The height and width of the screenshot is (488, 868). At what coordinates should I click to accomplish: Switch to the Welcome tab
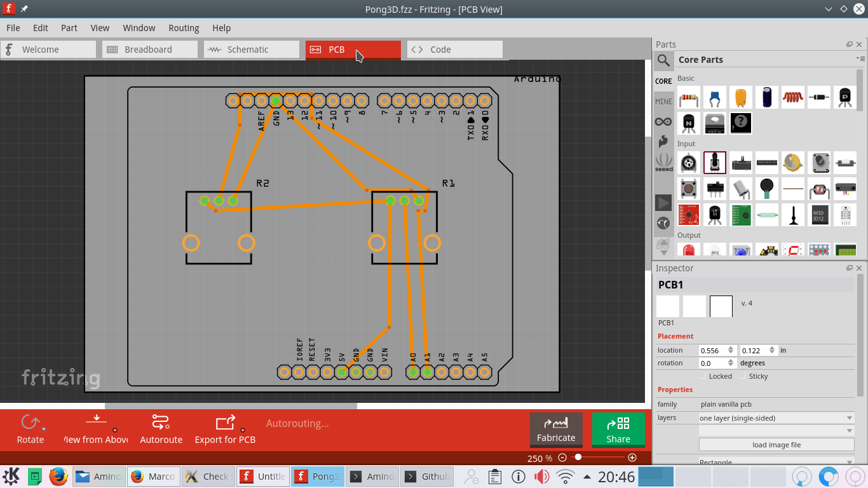[48, 50]
